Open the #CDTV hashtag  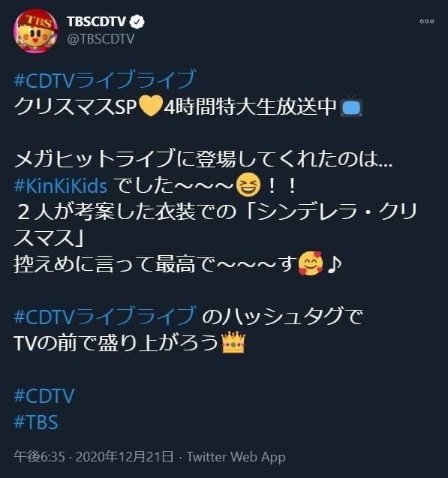pyautogui.click(x=44, y=395)
